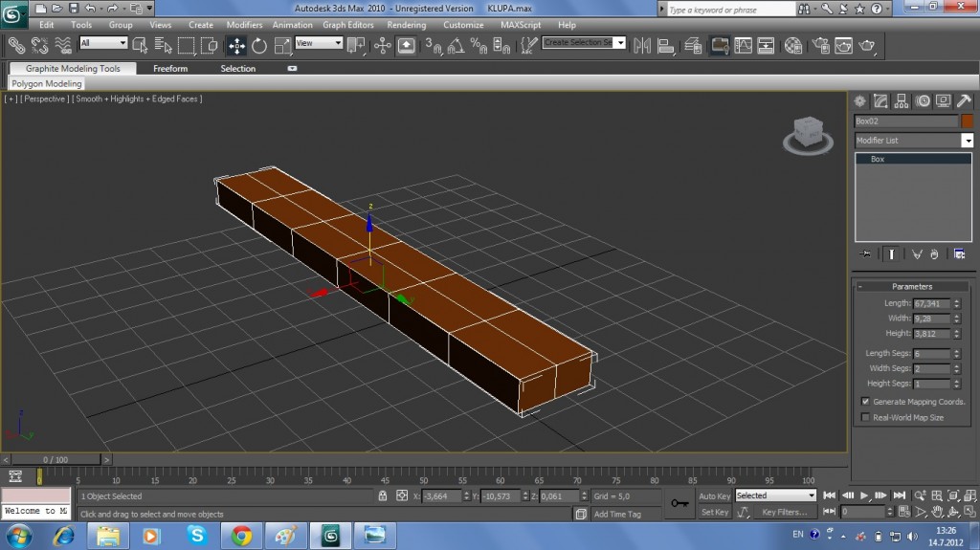Toggle Window/Crossing selection mode
This screenshot has height=550, width=980.
coord(210,46)
